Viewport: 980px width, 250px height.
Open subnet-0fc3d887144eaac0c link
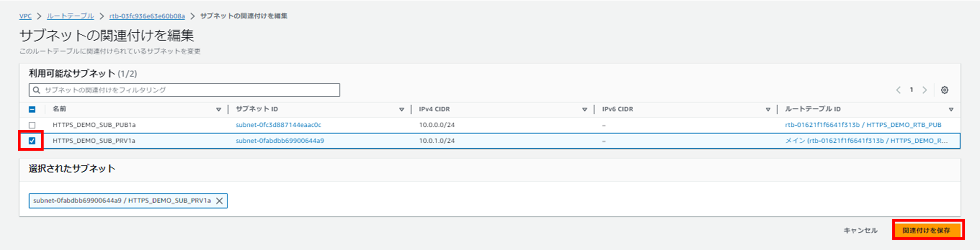(278, 125)
